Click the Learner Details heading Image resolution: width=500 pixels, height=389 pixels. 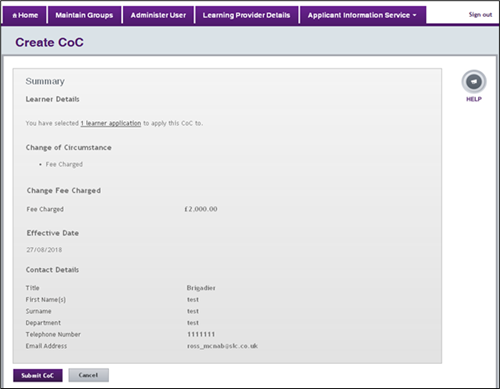52,99
